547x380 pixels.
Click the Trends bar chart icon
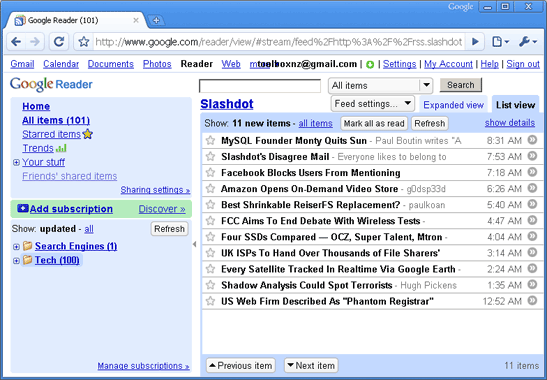click(61, 148)
